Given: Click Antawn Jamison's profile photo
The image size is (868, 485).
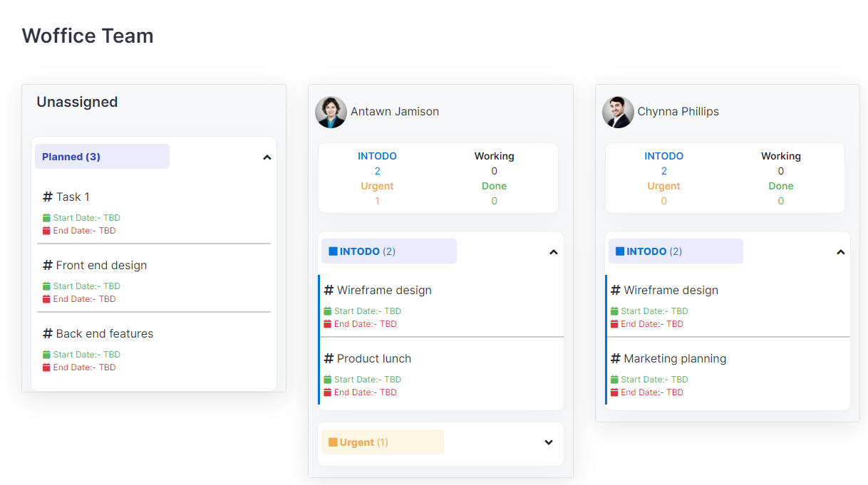Looking at the screenshot, I should pyautogui.click(x=331, y=112).
